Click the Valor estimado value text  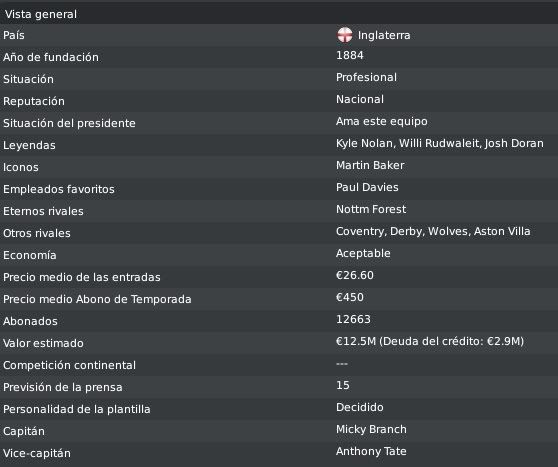click(430, 341)
